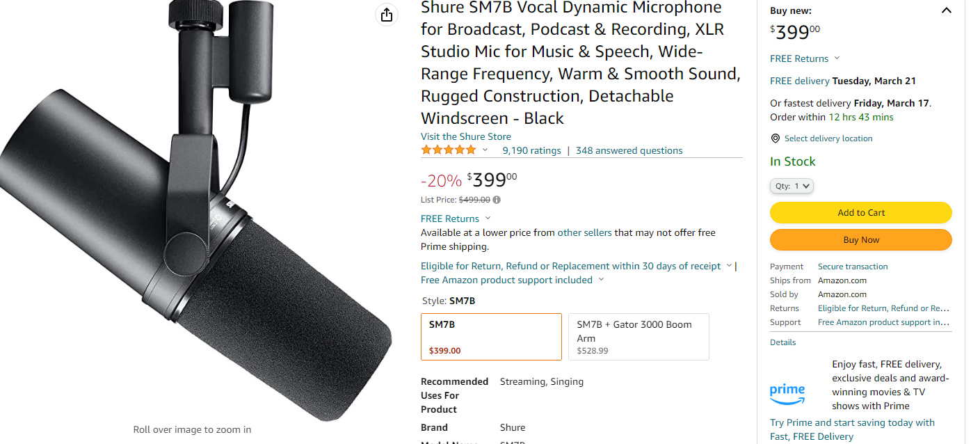The image size is (980, 444).
Task: Select SM7B + Gator 3000 Boom Arm style
Action: pyautogui.click(x=638, y=337)
